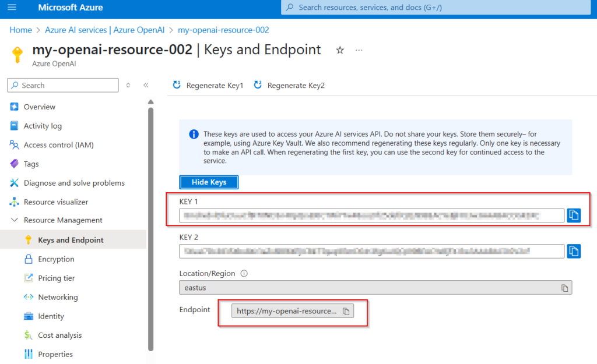The height and width of the screenshot is (364, 597).
Task: Toggle expand/collapse all sidebar groups
Action: click(x=128, y=85)
